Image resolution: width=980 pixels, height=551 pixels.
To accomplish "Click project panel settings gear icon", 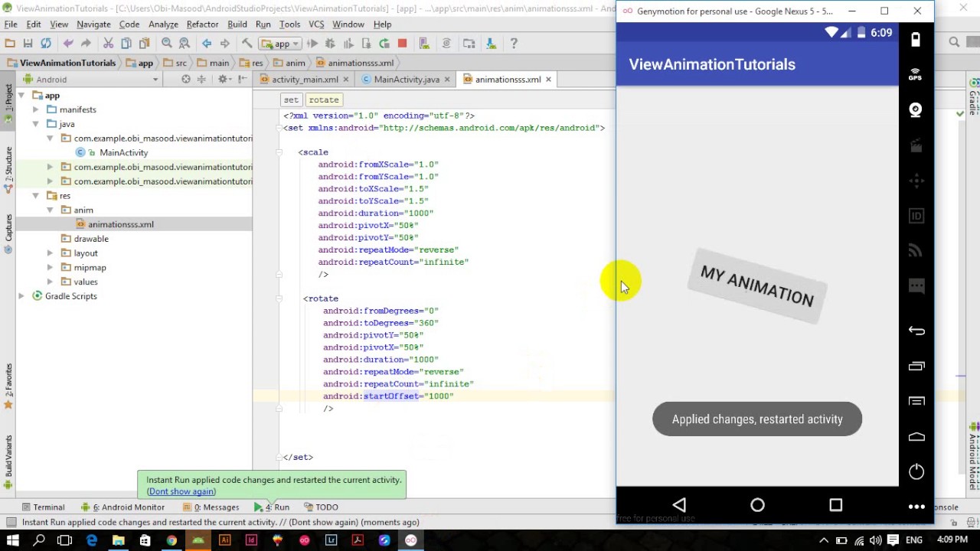I will [223, 80].
